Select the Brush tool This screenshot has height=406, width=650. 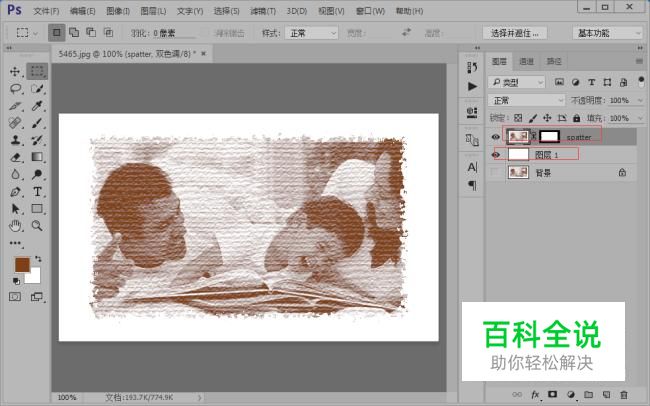37,123
